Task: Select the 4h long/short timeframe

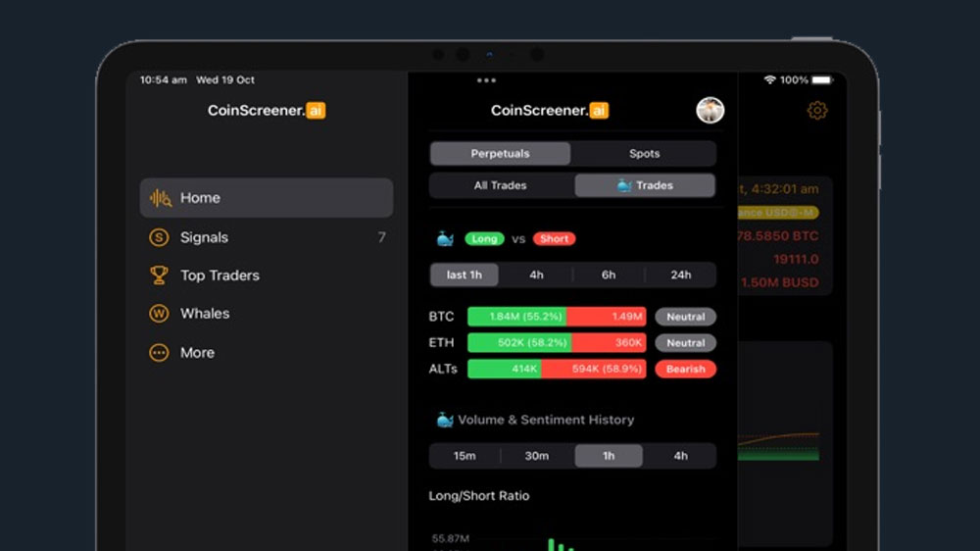Action: [536, 275]
